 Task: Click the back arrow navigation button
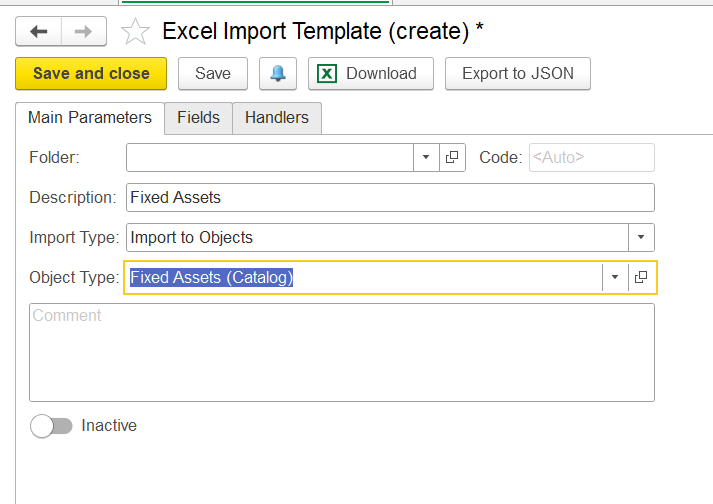point(39,31)
